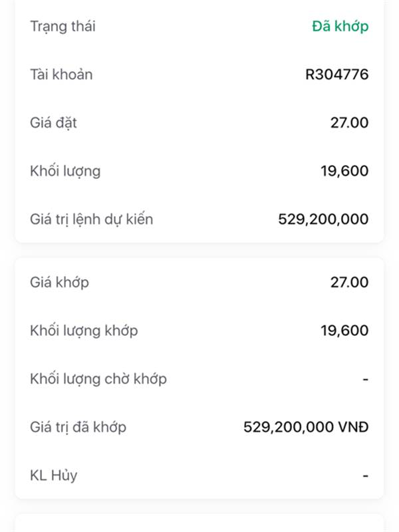This screenshot has height=532, width=399.
Task: Select the Giá trị lệnh dự kiến label
Action: (x=92, y=219)
